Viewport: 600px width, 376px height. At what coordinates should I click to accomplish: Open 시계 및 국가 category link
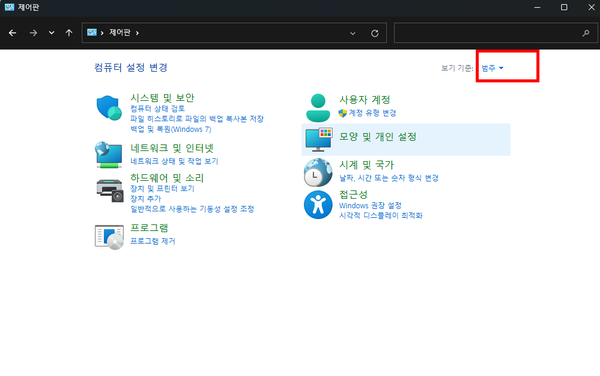click(367, 165)
